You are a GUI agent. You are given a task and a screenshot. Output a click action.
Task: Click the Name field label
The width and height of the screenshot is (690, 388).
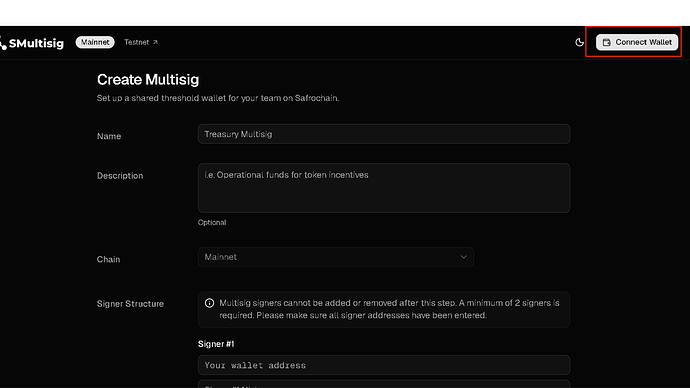click(109, 136)
